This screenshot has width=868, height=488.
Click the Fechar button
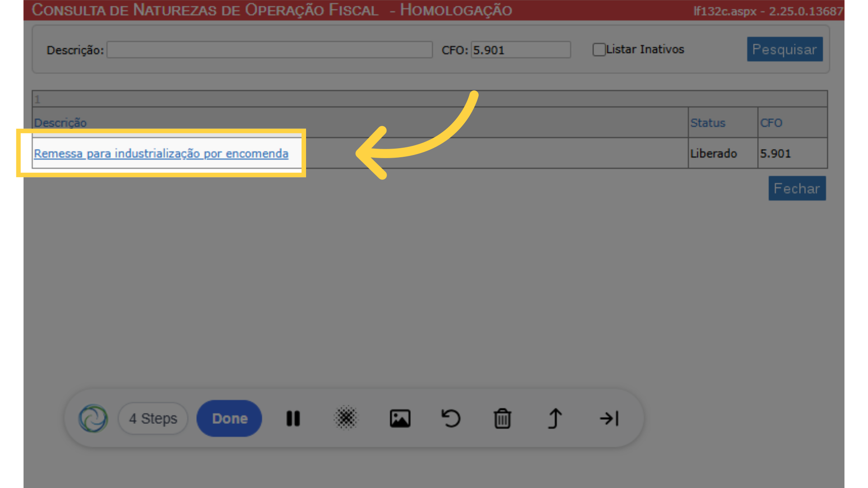tap(797, 188)
